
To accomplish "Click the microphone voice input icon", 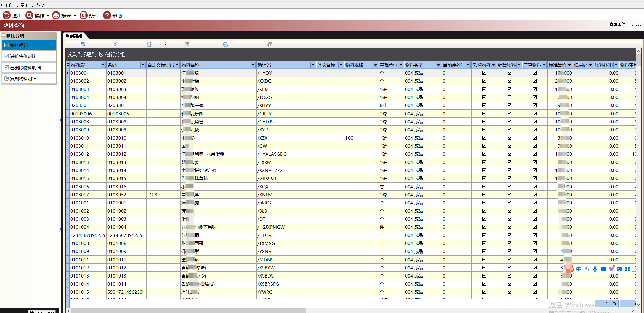I will pos(595,269).
